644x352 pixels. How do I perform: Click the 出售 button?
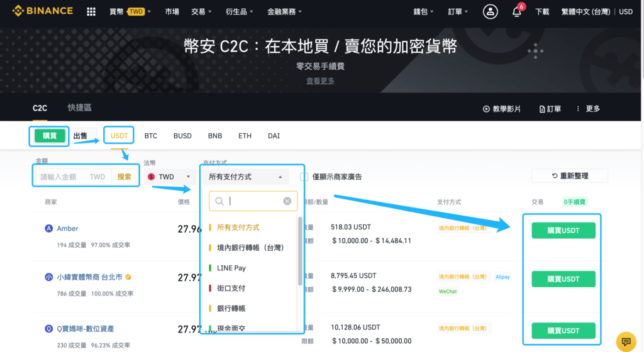coord(80,136)
